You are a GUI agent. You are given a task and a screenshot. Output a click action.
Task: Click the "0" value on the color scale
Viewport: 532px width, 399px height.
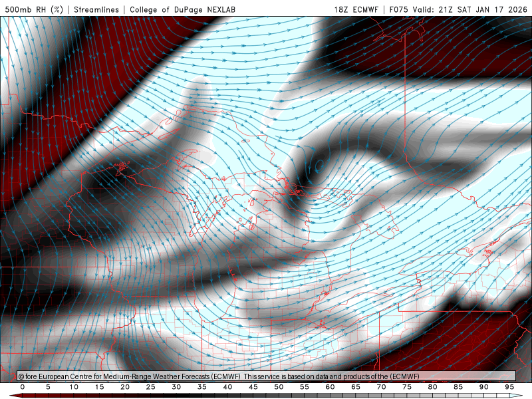pyautogui.click(x=23, y=387)
